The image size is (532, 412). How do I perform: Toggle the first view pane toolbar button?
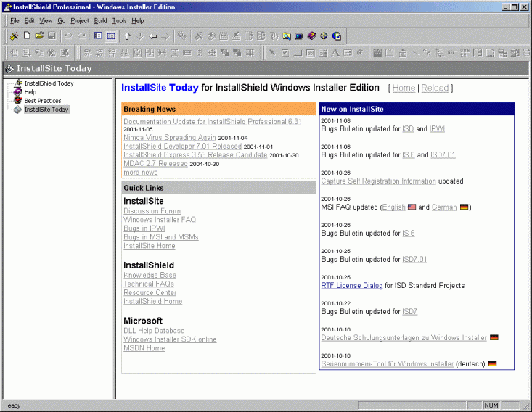pyautogui.click(x=98, y=36)
